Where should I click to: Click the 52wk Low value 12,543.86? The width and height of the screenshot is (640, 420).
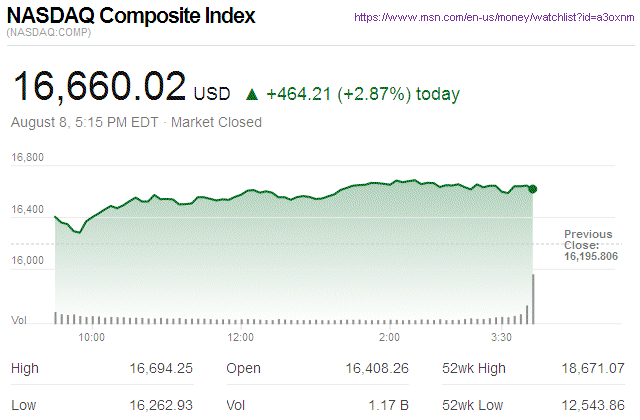coord(593,404)
